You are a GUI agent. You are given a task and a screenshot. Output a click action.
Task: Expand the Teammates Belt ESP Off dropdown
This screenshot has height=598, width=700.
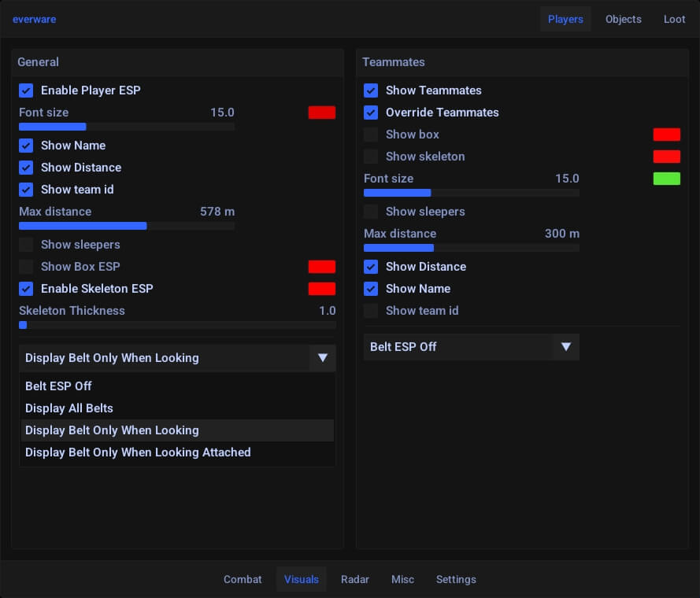pyautogui.click(x=565, y=347)
